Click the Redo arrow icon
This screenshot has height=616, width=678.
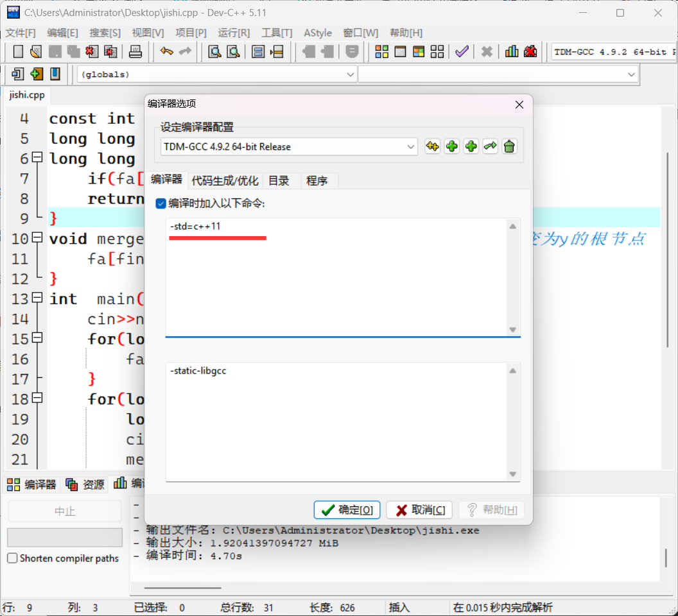point(185,51)
